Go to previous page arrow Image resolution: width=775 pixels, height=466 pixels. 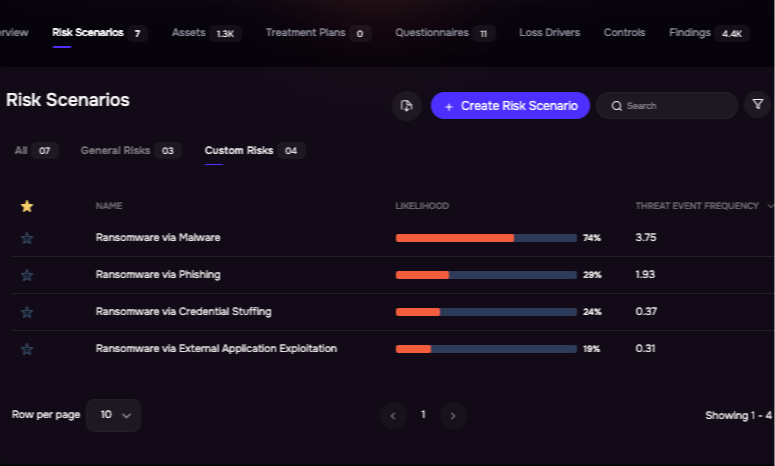393,416
